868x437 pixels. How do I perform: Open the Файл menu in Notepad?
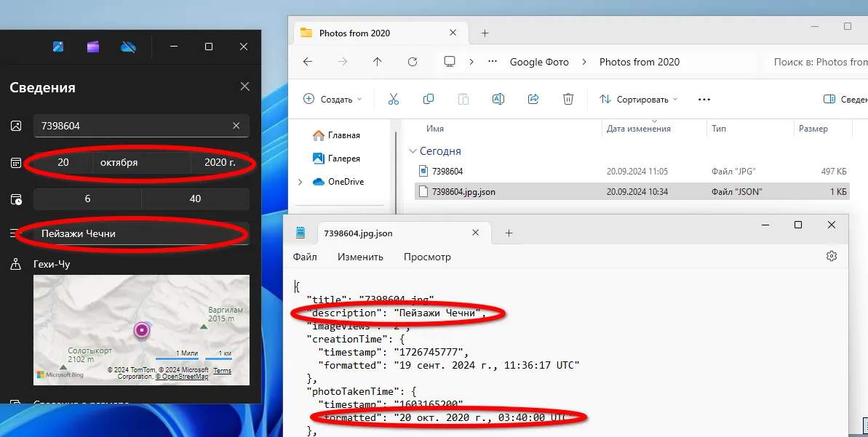click(305, 257)
